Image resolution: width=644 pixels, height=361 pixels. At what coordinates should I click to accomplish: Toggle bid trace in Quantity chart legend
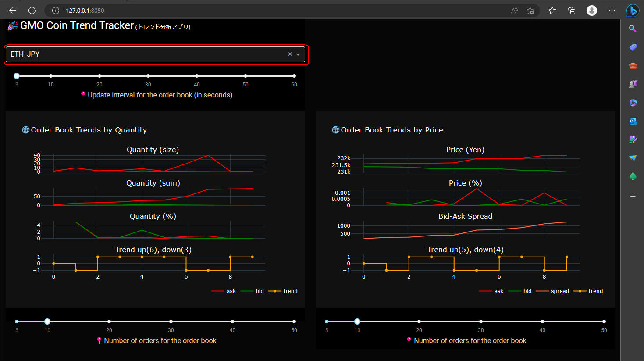point(253,291)
